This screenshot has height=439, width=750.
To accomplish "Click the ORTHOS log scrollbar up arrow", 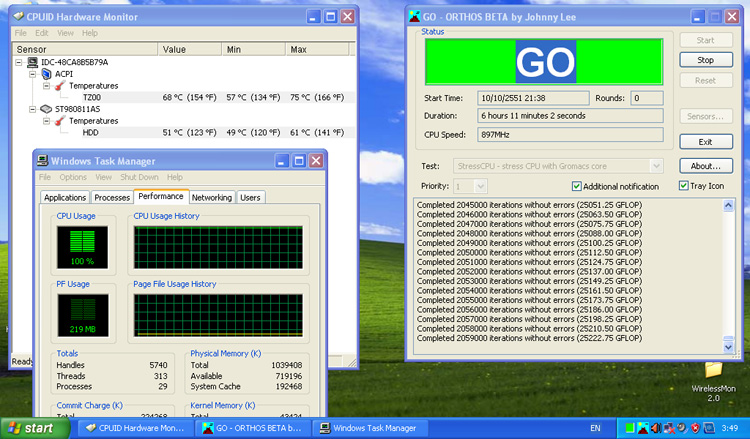I will 728,206.
